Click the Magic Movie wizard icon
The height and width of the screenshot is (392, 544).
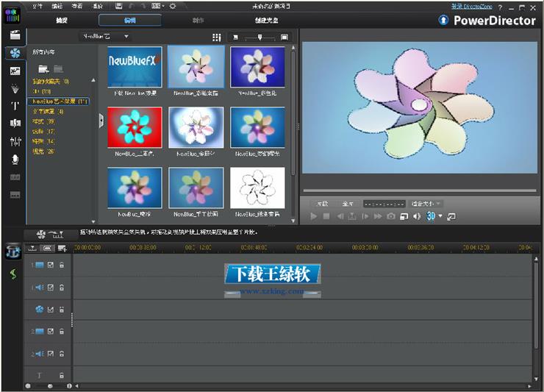(x=13, y=252)
